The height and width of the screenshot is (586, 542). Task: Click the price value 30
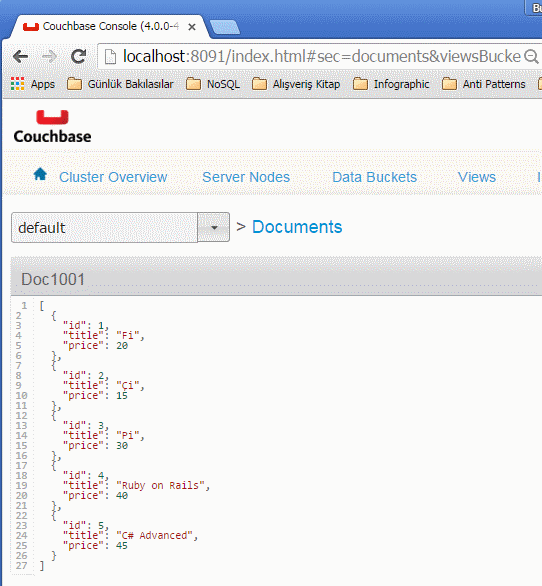tap(122, 446)
